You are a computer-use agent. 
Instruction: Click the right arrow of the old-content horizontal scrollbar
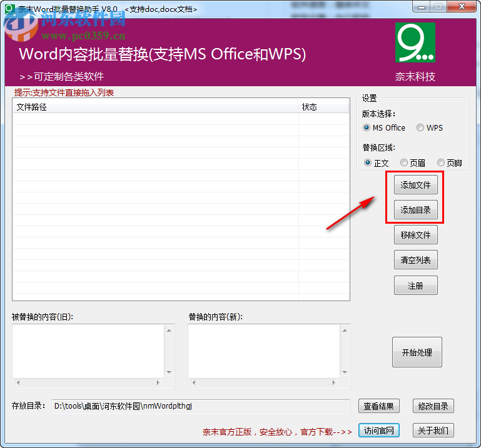coord(158,382)
